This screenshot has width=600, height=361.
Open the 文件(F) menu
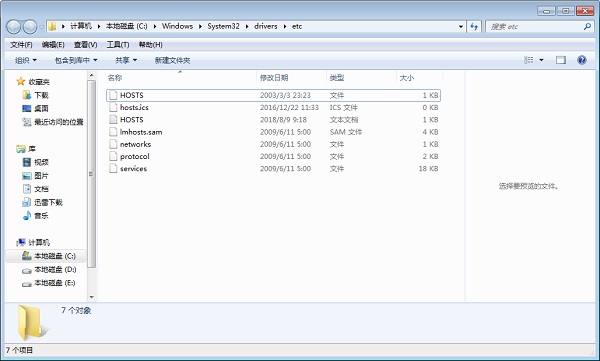click(21, 45)
